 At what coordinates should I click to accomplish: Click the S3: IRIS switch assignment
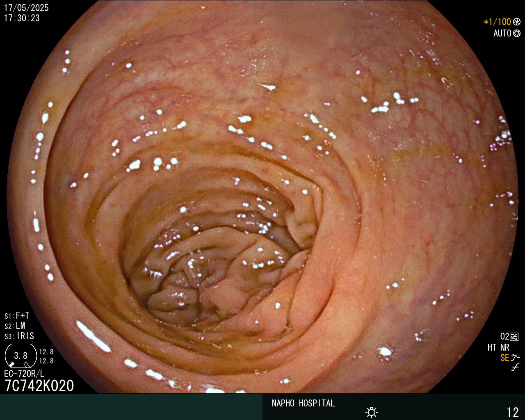(19, 336)
